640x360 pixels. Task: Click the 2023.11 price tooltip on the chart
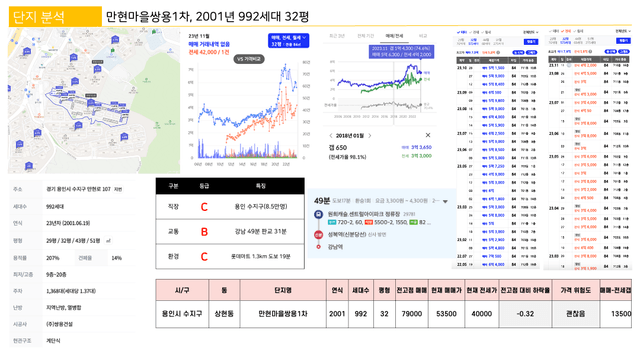click(402, 51)
